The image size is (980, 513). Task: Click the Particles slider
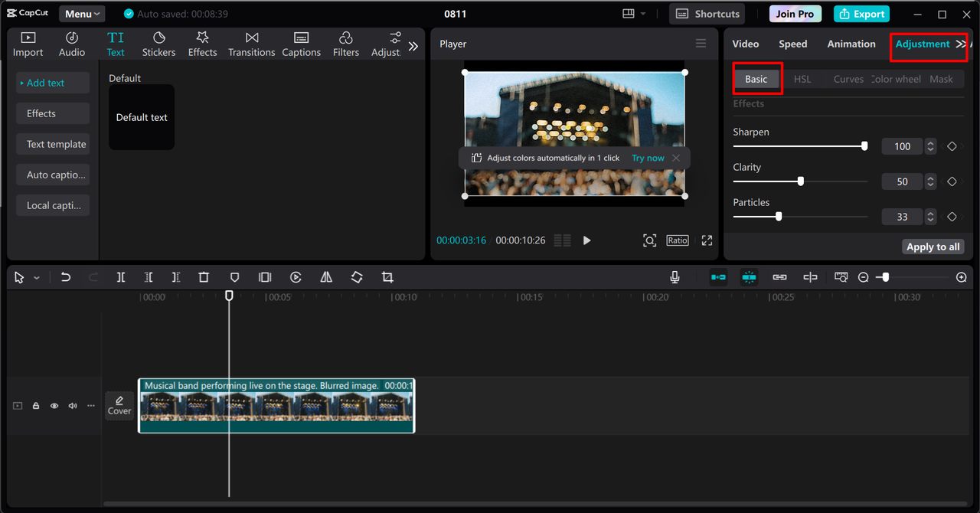[800, 217]
